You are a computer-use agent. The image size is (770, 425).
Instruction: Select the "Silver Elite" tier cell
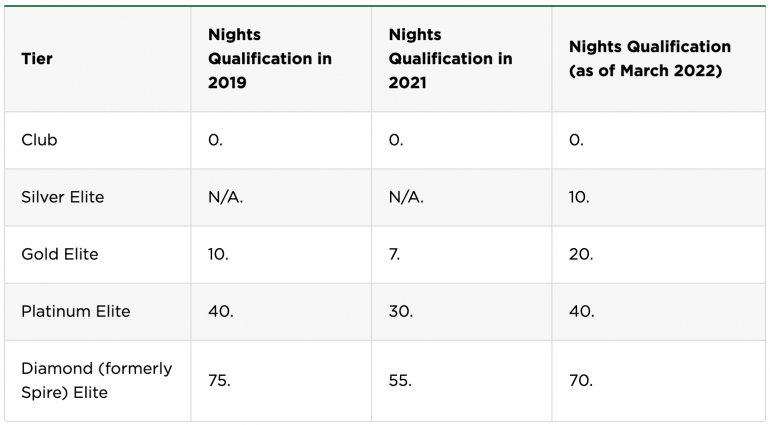pos(63,197)
